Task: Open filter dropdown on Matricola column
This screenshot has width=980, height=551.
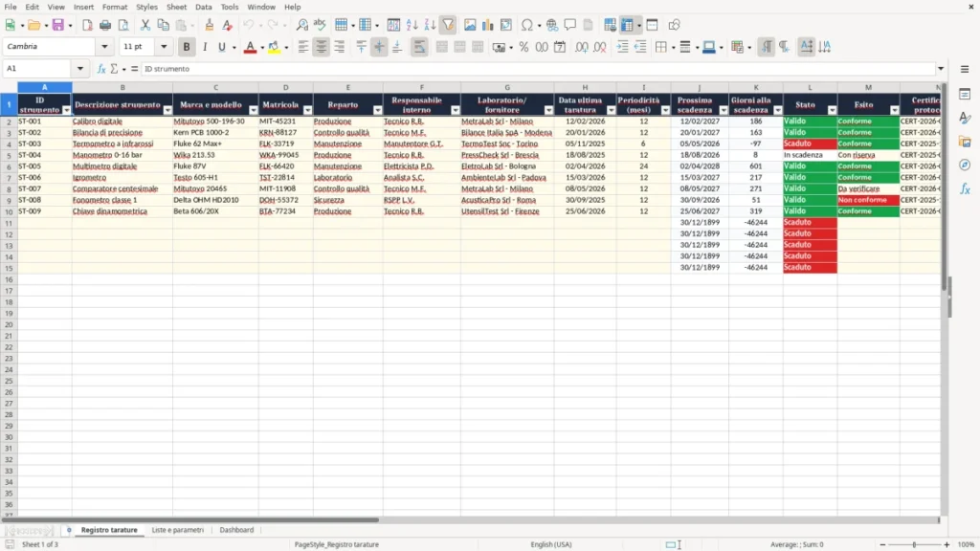Action: [x=307, y=110]
